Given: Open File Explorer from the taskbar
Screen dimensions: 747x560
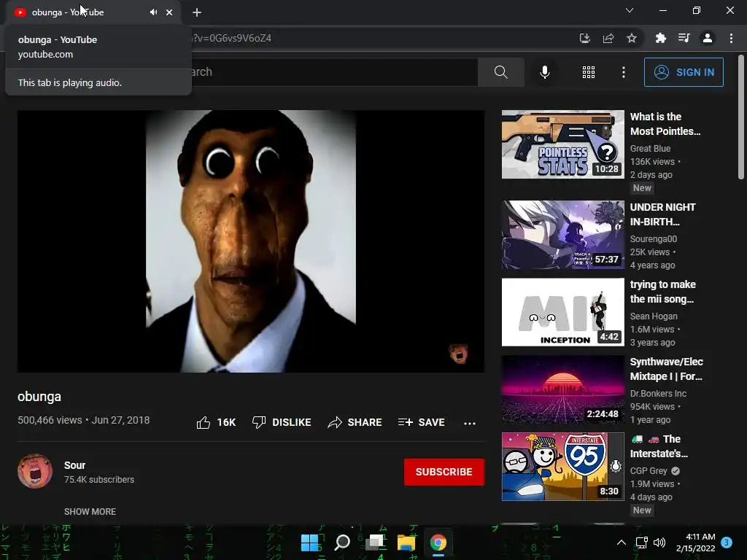Looking at the screenshot, I should pyautogui.click(x=406, y=542).
